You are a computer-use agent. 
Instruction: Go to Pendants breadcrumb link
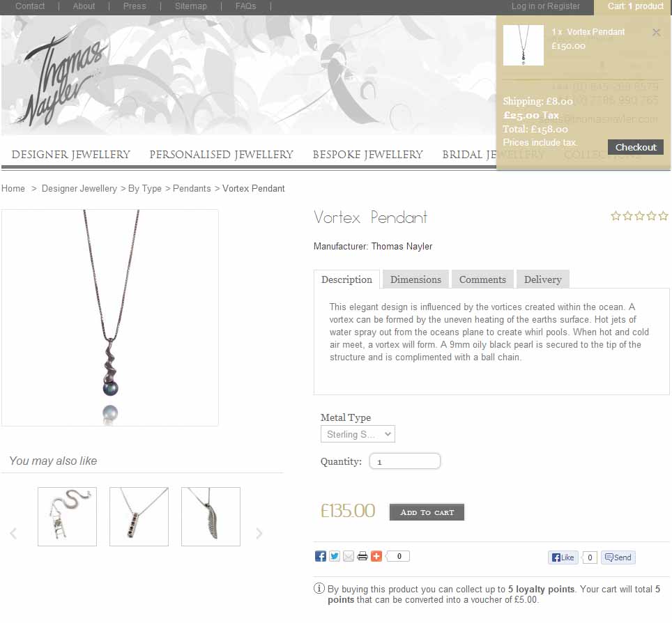pos(192,189)
